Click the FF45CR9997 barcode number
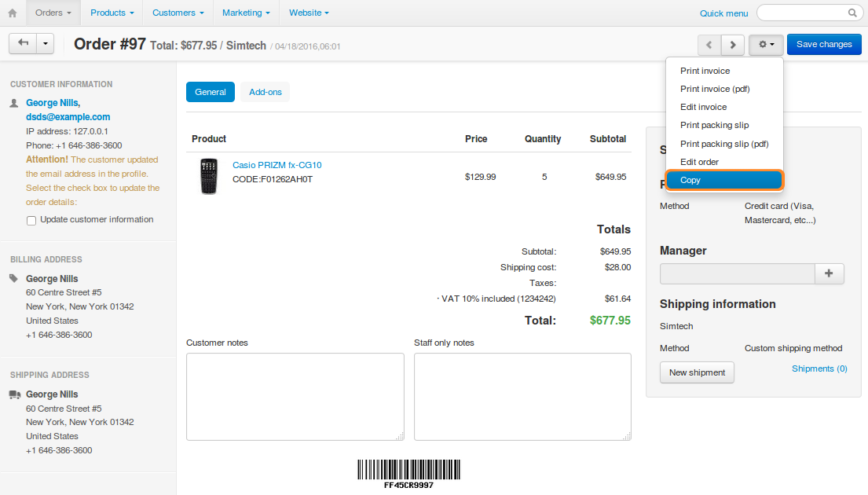This screenshot has height=495, width=868. tap(408, 486)
